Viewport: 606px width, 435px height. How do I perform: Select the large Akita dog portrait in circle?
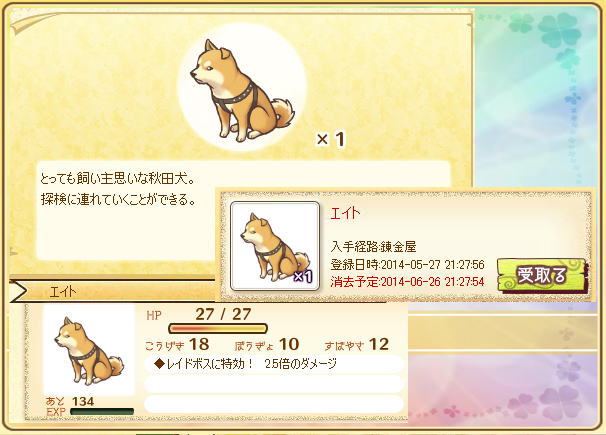tap(242, 87)
